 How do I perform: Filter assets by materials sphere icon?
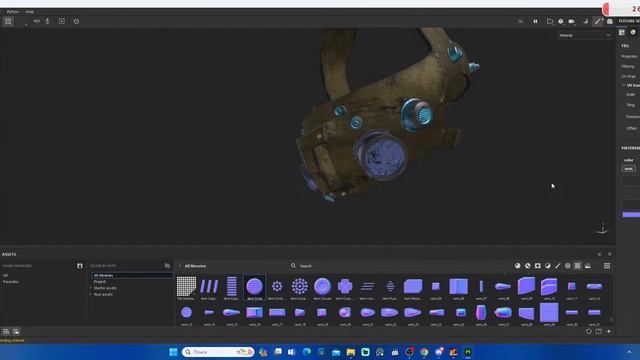coord(518,266)
